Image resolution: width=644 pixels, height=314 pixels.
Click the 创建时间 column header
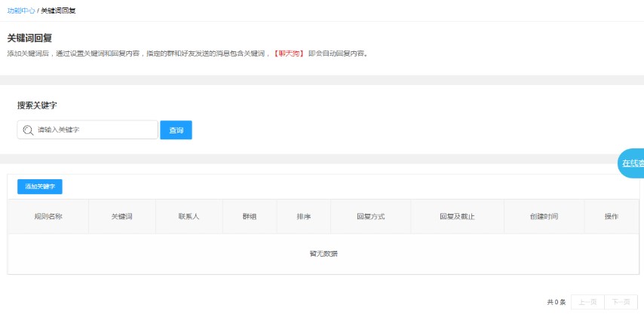point(544,217)
